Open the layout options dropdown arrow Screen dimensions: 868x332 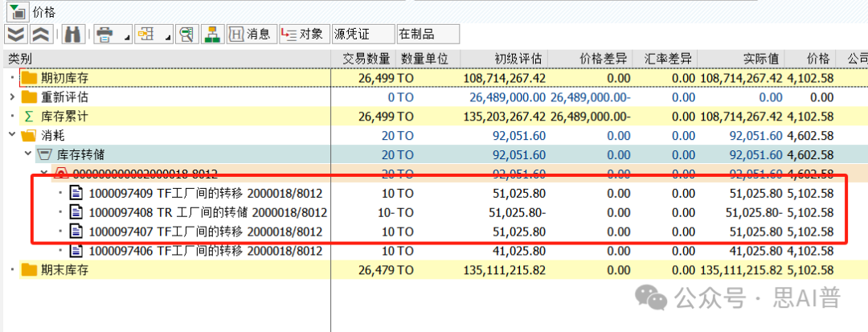pyautogui.click(x=168, y=37)
